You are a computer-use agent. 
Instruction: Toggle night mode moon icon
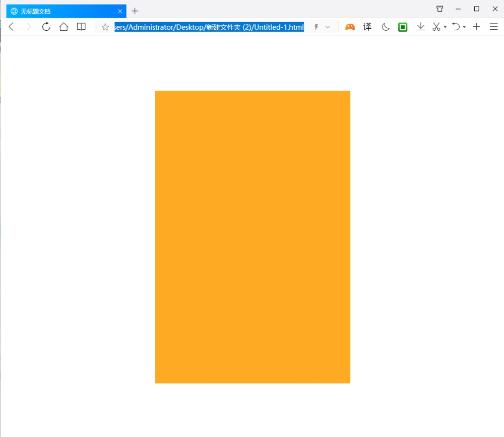386,27
